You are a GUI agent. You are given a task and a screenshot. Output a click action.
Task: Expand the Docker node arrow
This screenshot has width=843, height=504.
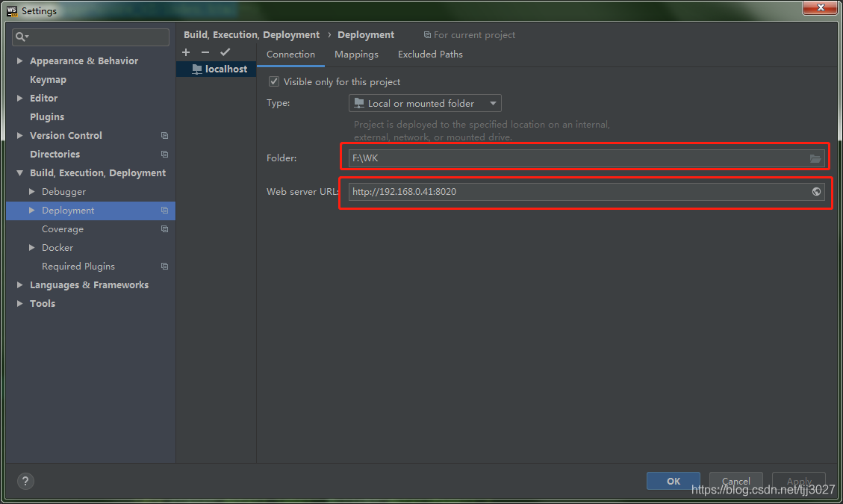[31, 247]
